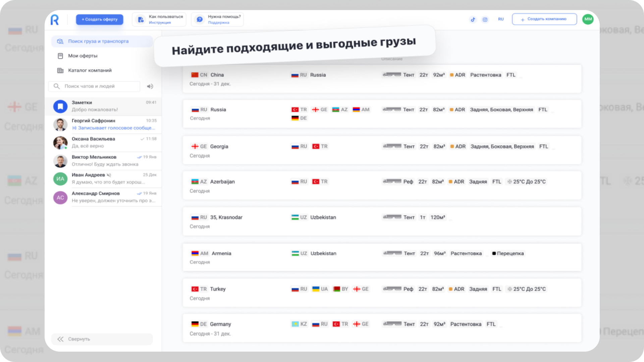This screenshot has width=644, height=362.
Task: Click the Turkey flag icon
Action: [x=195, y=289]
